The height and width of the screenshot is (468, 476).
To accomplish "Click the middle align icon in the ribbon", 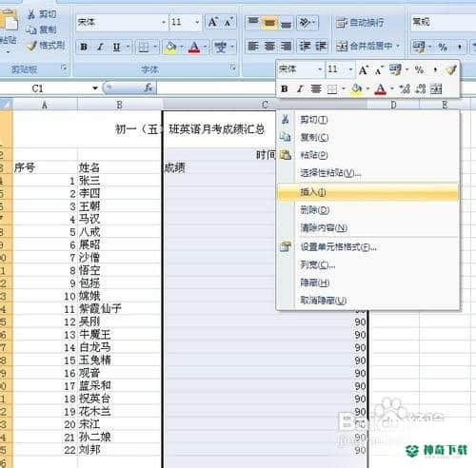I will [x=269, y=22].
